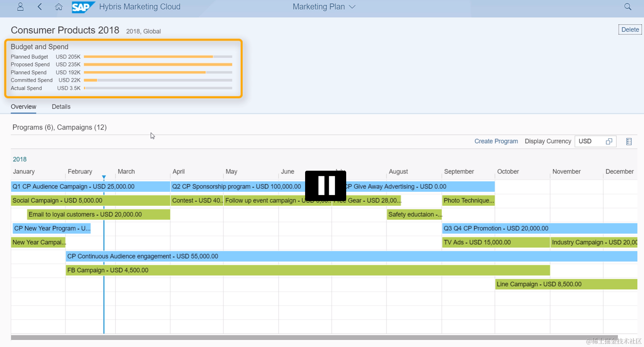Open the Gantt chart settings icon
Image resolution: width=644 pixels, height=347 pixels.
click(629, 141)
